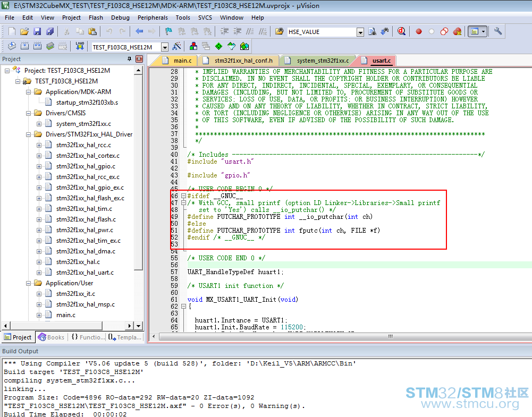Indent the selected lines

point(224,31)
